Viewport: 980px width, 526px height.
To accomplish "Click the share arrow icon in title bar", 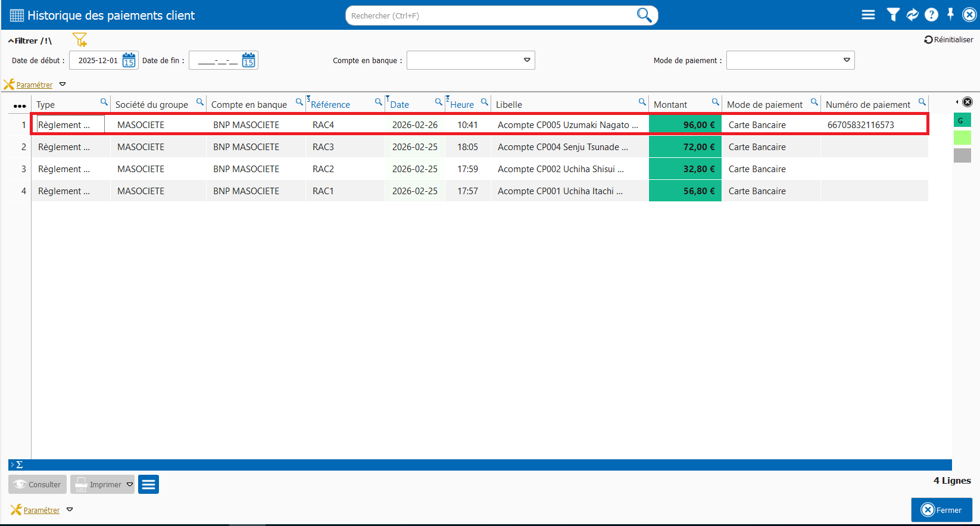I will pos(912,15).
